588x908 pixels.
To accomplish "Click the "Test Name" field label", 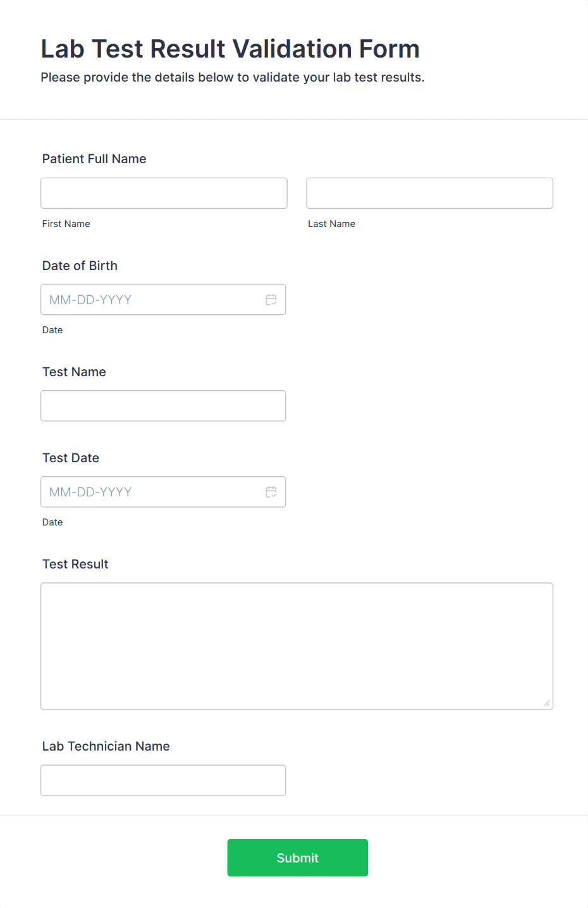I will pos(74,372).
